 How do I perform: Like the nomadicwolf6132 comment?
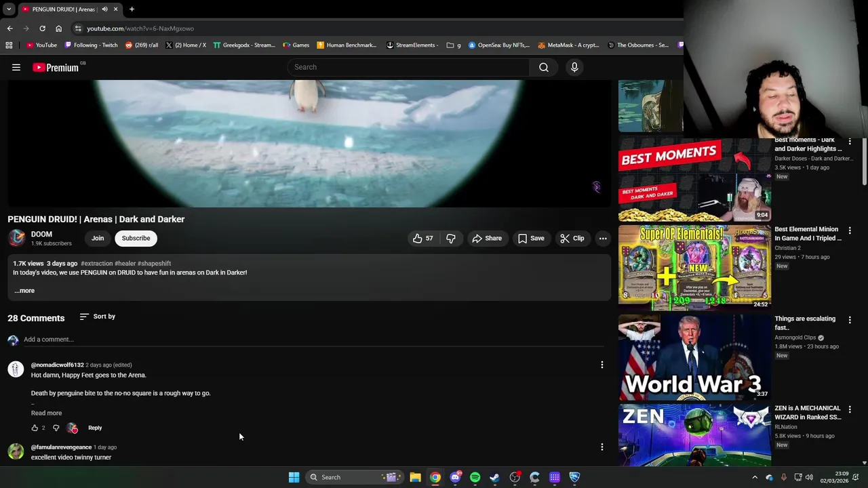(x=35, y=428)
